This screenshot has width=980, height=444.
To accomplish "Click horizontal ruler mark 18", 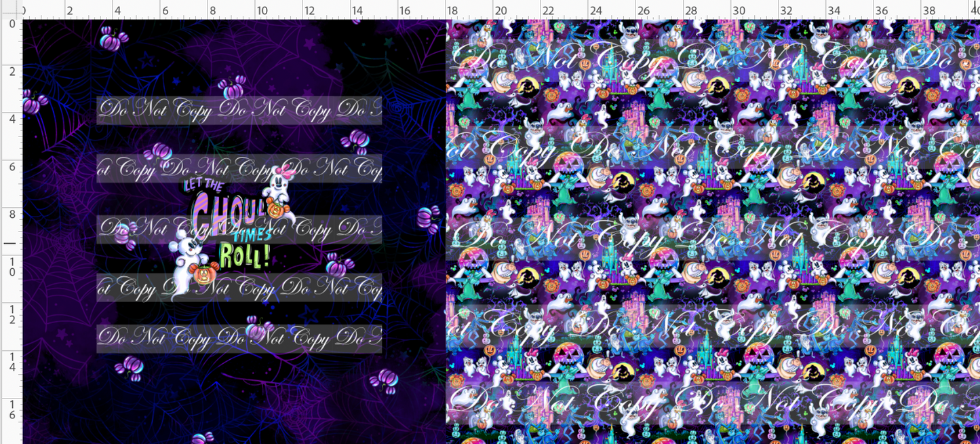I will click(452, 11).
